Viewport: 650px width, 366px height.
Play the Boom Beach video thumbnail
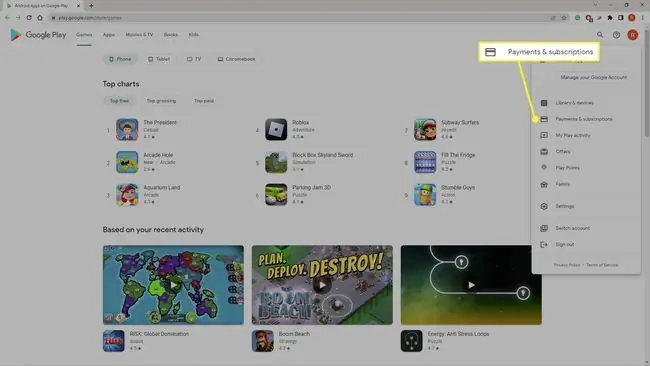pos(322,285)
